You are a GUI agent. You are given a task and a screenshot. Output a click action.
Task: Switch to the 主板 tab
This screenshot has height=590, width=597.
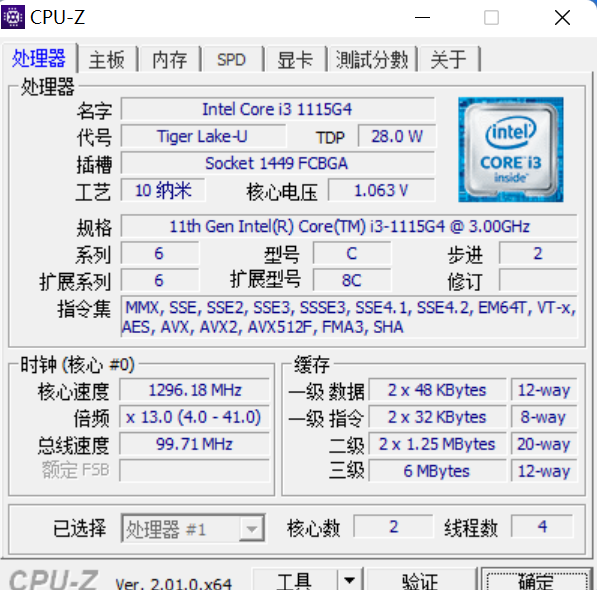click(x=107, y=59)
